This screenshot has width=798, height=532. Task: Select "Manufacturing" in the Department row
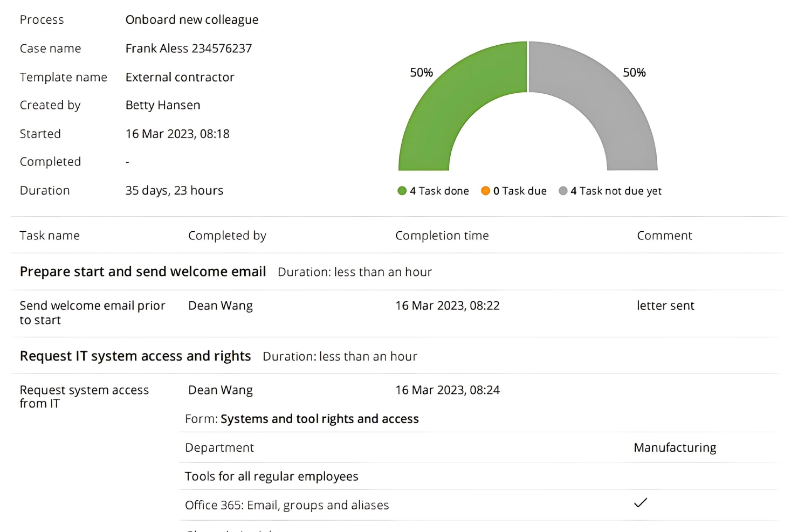(x=675, y=447)
